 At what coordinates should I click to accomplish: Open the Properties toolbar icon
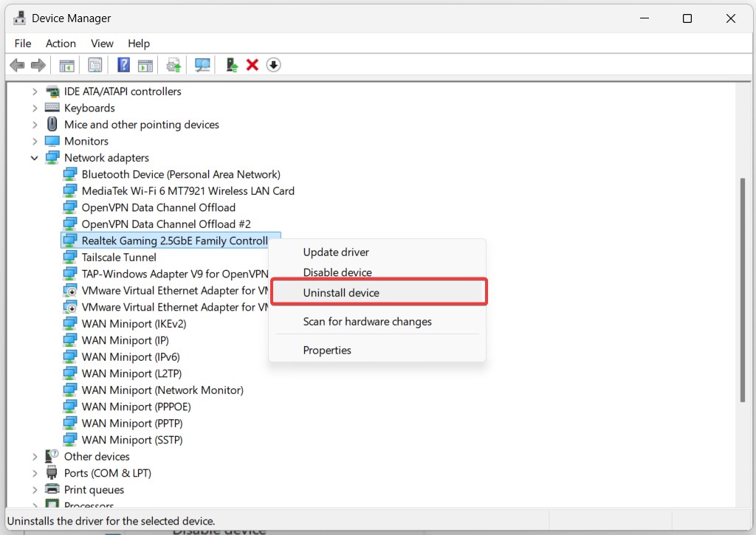[x=95, y=65]
